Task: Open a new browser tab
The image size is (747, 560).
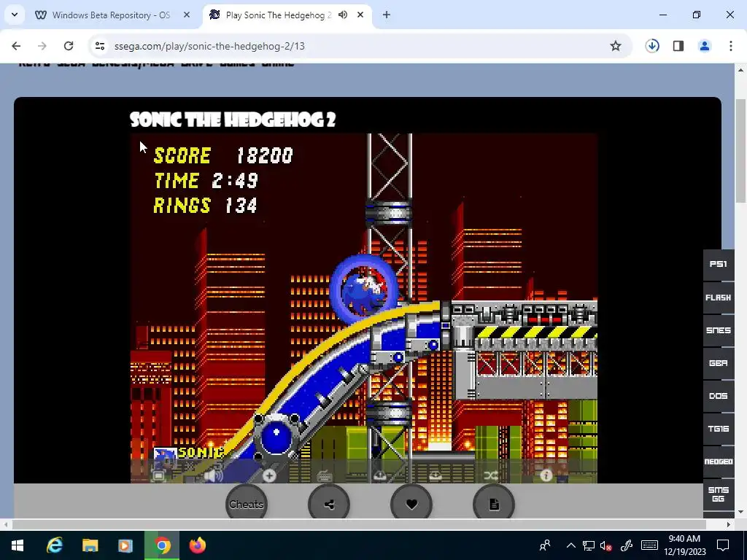Action: coord(387,15)
